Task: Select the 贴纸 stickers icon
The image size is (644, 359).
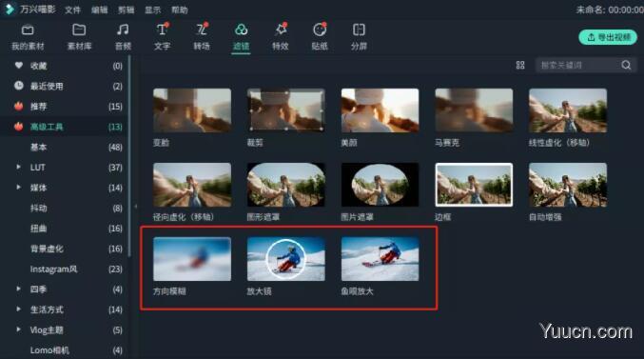Action: (320, 30)
